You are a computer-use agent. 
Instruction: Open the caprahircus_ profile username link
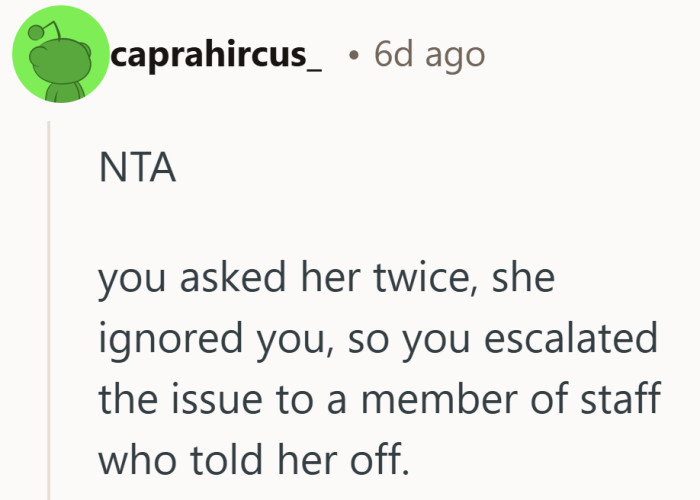[x=216, y=55]
